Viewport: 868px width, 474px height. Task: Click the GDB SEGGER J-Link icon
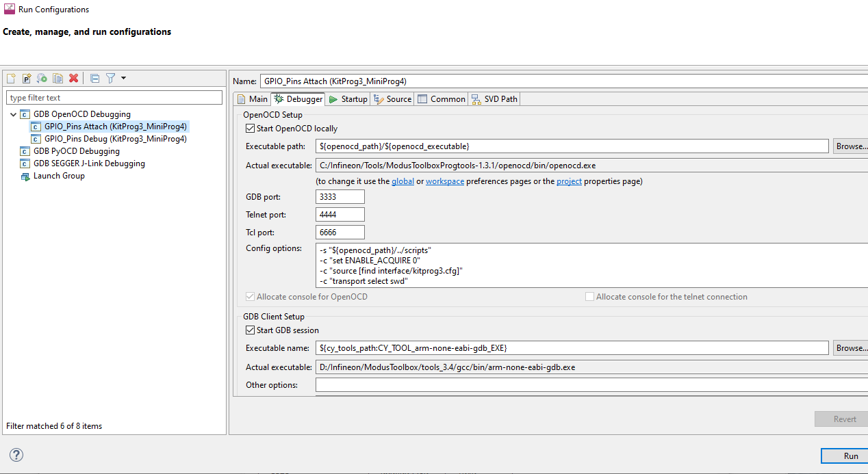(25, 163)
